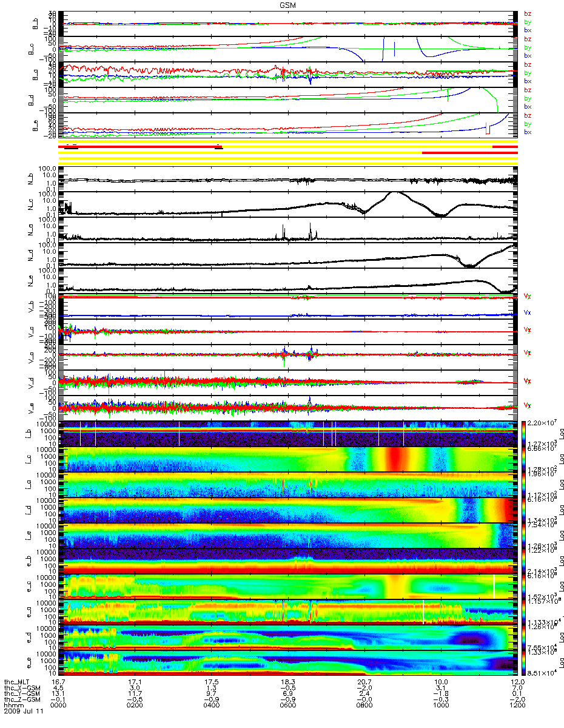This screenshot has width=564, height=728.
Task: Click the blue bx legend of B_e panel
Action: click(x=528, y=132)
